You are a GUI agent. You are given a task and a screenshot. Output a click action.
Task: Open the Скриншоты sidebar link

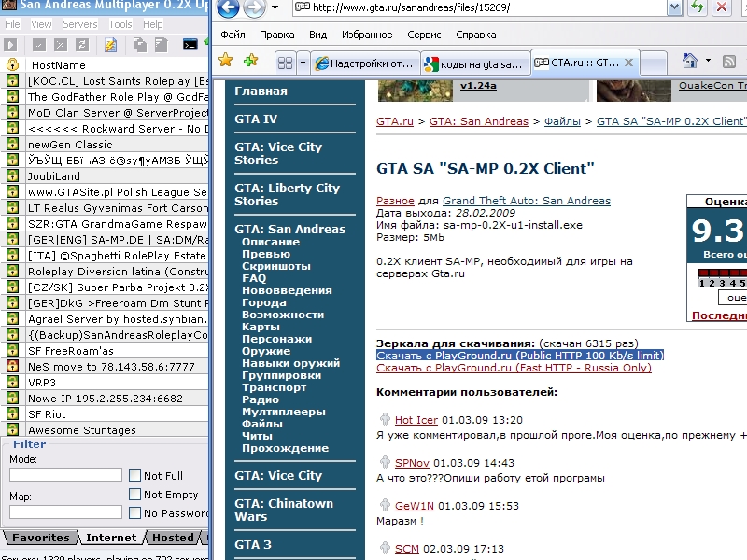276,266
